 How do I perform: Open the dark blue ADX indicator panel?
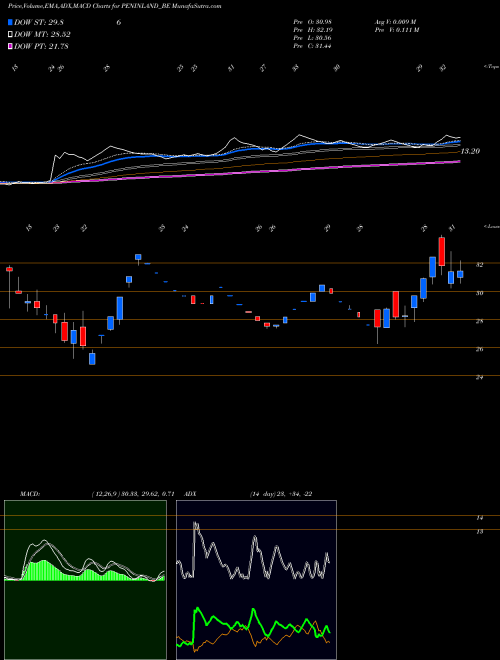256,580
